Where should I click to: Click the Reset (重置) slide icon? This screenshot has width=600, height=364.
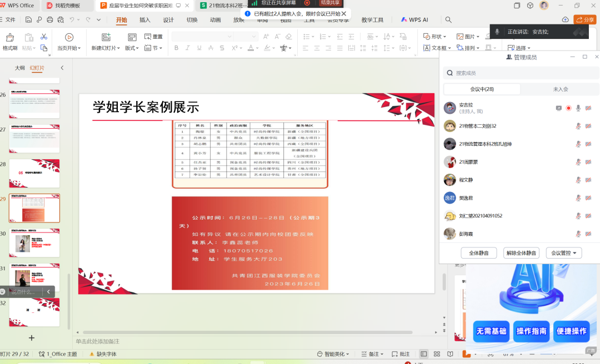(153, 37)
